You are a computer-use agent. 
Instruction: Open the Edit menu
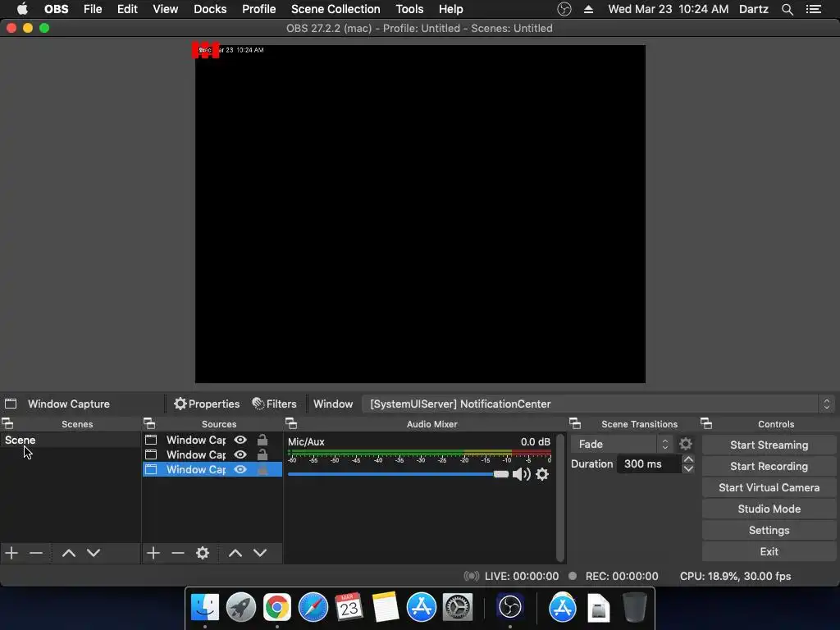pyautogui.click(x=127, y=9)
